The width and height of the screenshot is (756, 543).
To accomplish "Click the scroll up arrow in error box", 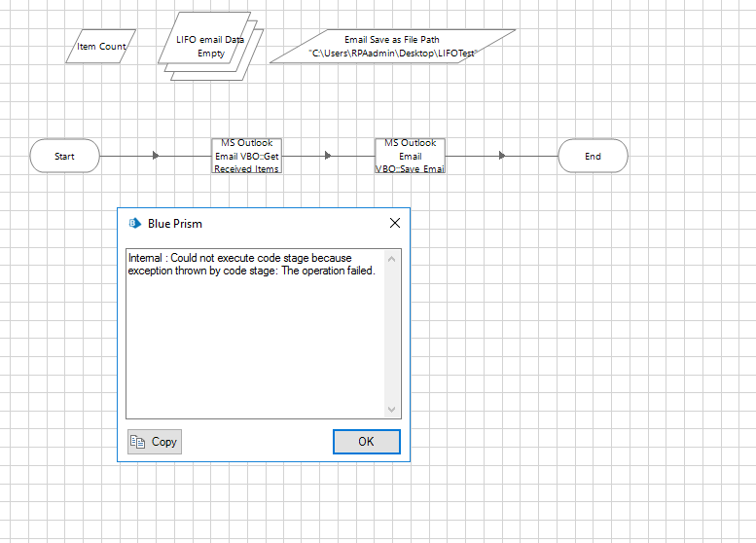I will pyautogui.click(x=391, y=259).
